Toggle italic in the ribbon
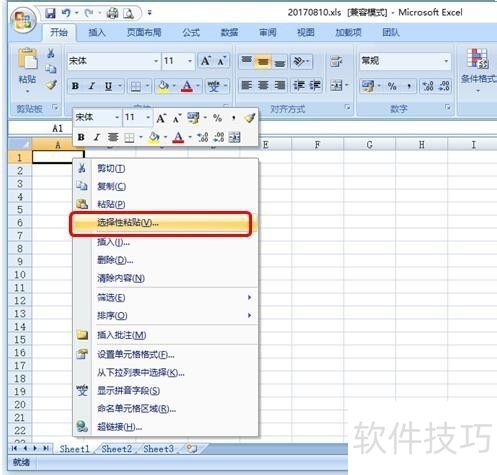The height and width of the screenshot is (475, 497). (x=92, y=86)
